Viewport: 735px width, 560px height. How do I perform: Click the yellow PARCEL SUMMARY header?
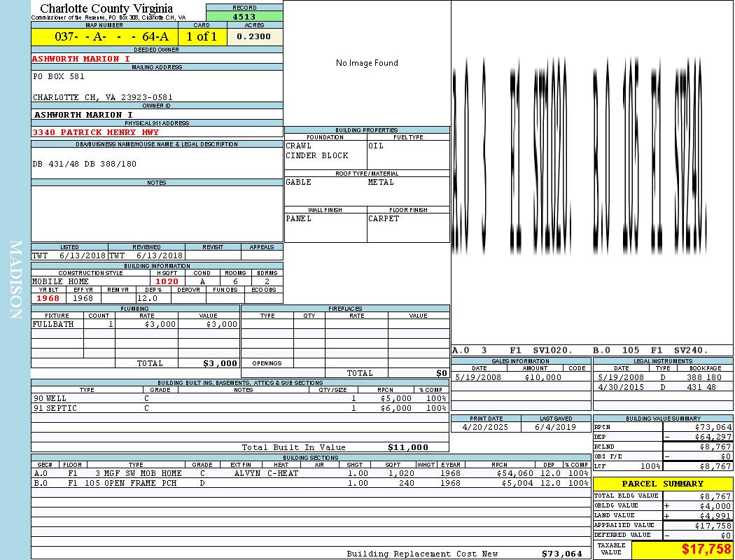[x=662, y=484]
